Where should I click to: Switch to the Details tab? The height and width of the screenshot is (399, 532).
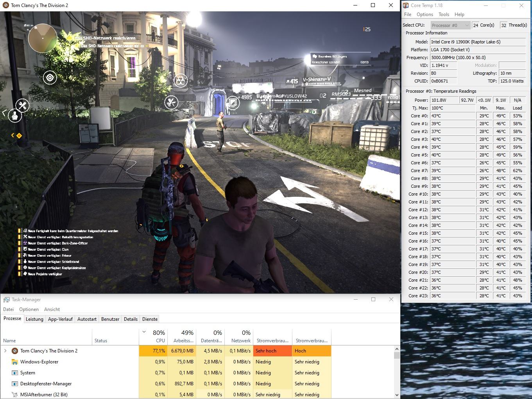click(131, 319)
